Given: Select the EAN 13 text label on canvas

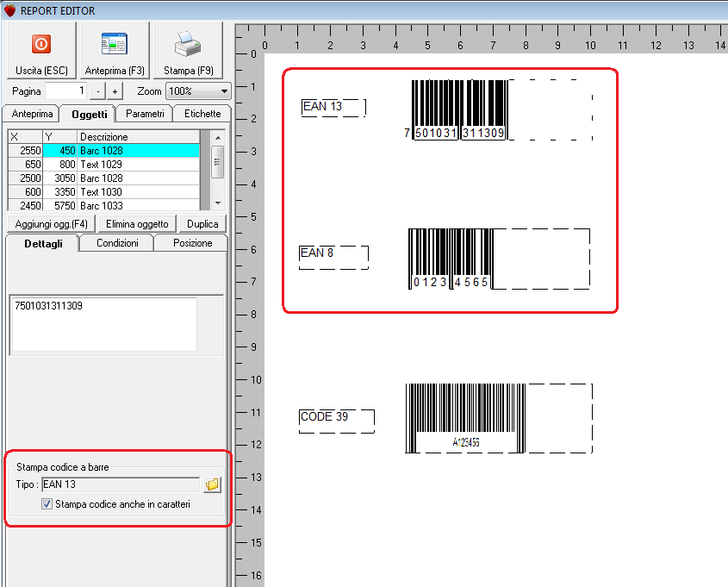Looking at the screenshot, I should point(333,108).
